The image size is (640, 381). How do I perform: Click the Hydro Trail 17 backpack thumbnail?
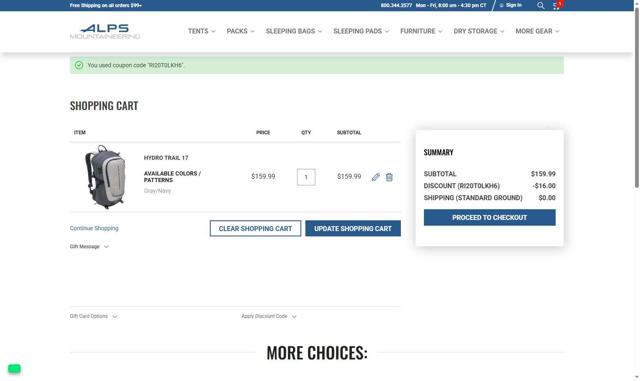click(x=104, y=177)
